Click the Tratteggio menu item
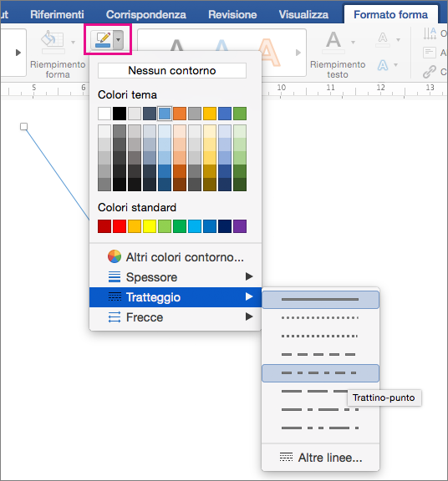The image size is (448, 481). [176, 297]
